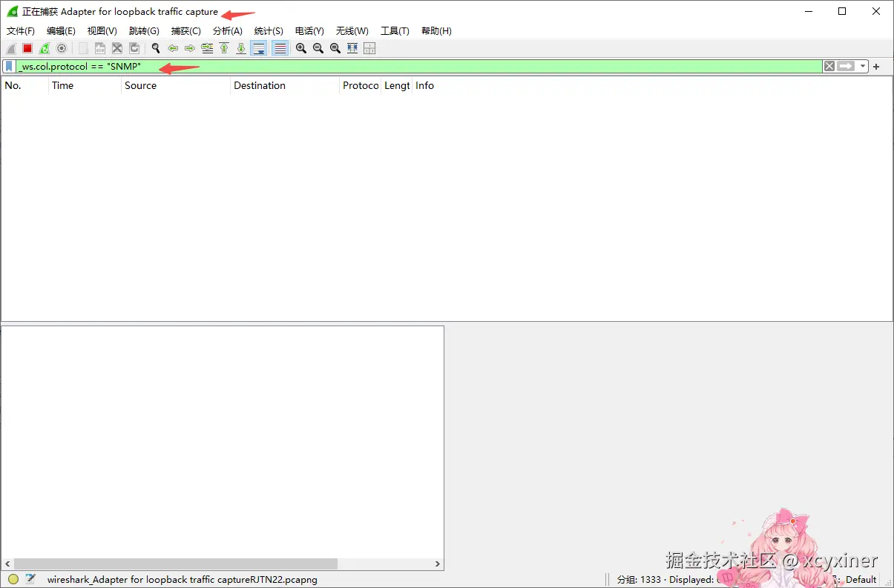Open the 分析(A) menu
This screenshot has width=894, height=588.
pyautogui.click(x=228, y=31)
